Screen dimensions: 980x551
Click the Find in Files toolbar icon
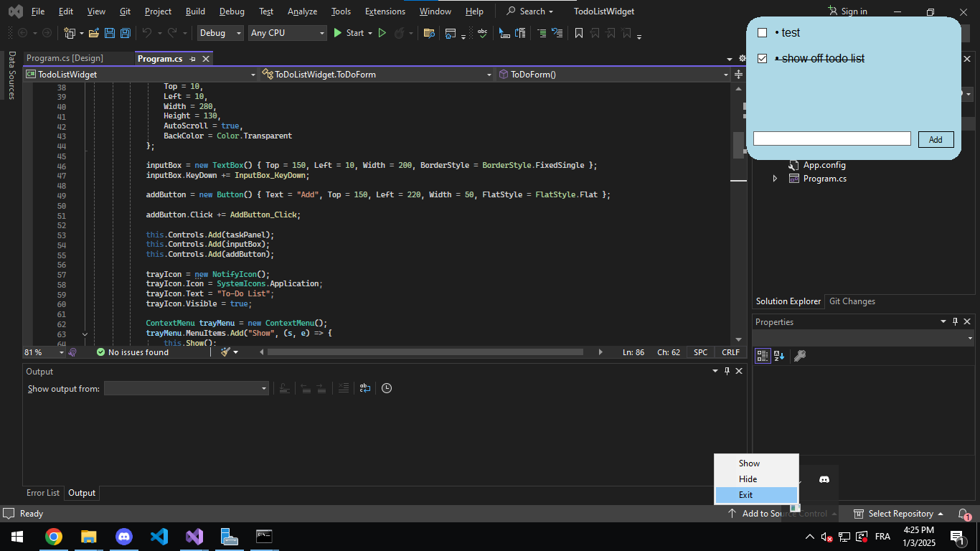coord(429,33)
